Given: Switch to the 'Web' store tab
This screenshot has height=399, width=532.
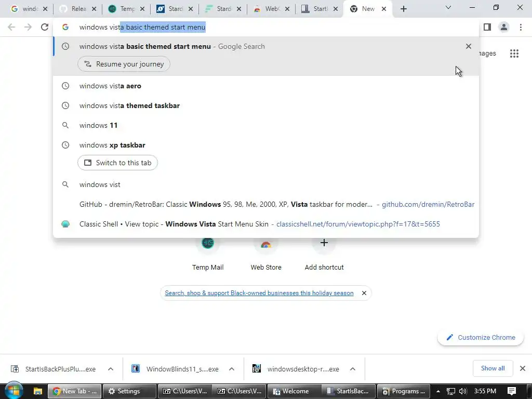Looking at the screenshot, I should [271, 9].
